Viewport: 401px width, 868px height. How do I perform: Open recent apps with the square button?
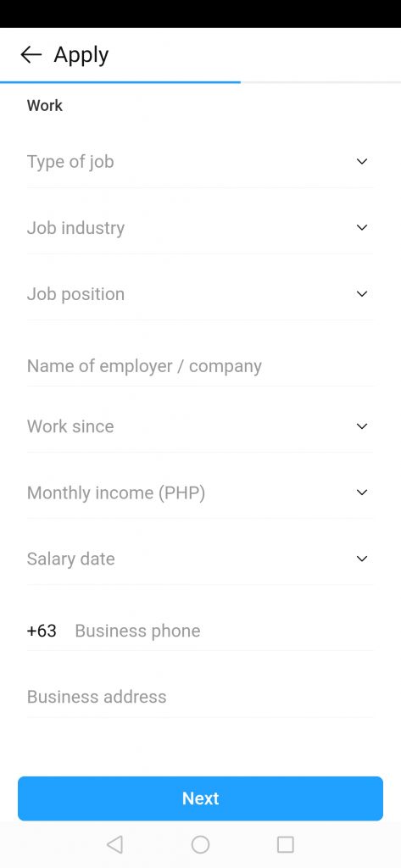285,844
